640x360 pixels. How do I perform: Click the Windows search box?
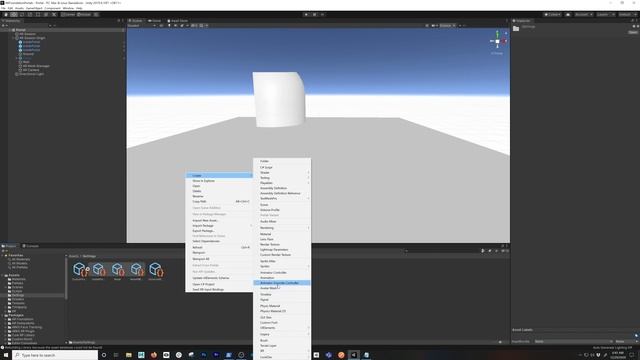click(55, 355)
